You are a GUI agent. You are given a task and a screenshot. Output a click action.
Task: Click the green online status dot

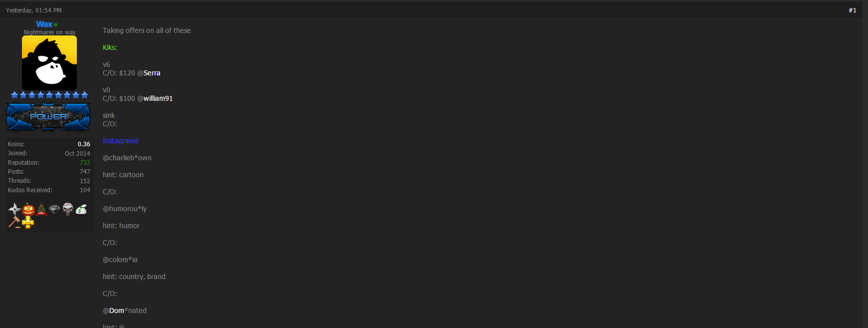pos(55,24)
